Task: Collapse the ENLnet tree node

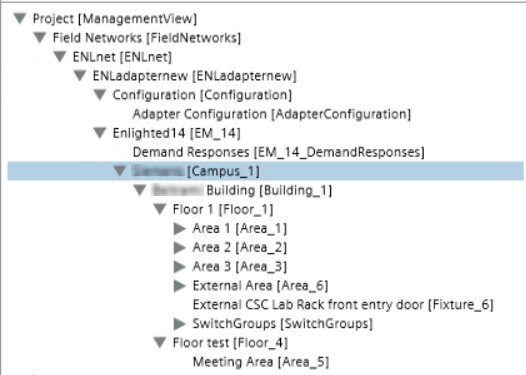Action: tap(60, 57)
